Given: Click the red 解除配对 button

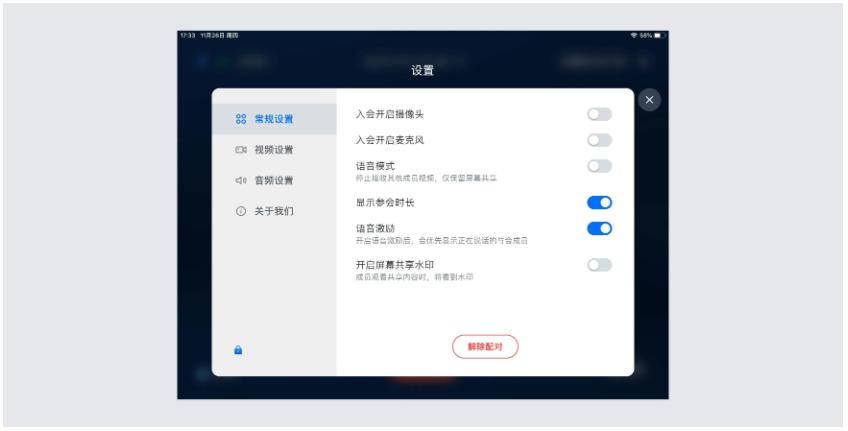Looking at the screenshot, I should tap(485, 347).
